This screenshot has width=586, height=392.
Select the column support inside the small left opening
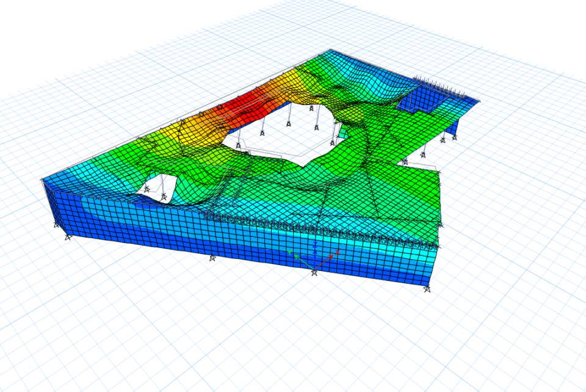[x=164, y=196]
